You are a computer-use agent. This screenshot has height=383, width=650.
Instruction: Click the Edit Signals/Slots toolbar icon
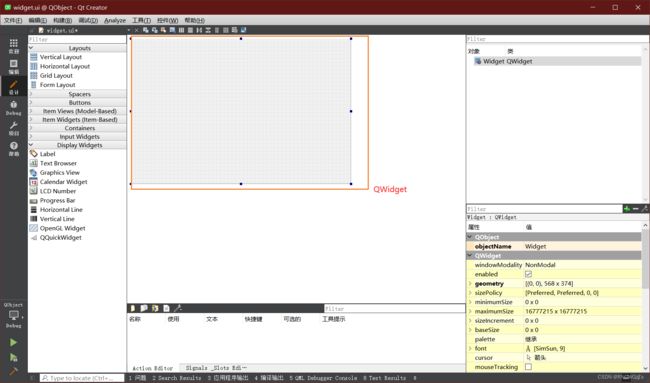tap(155, 30)
